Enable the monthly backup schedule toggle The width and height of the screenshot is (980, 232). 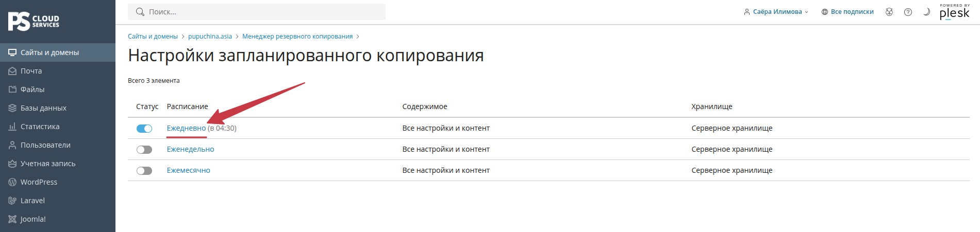point(144,171)
